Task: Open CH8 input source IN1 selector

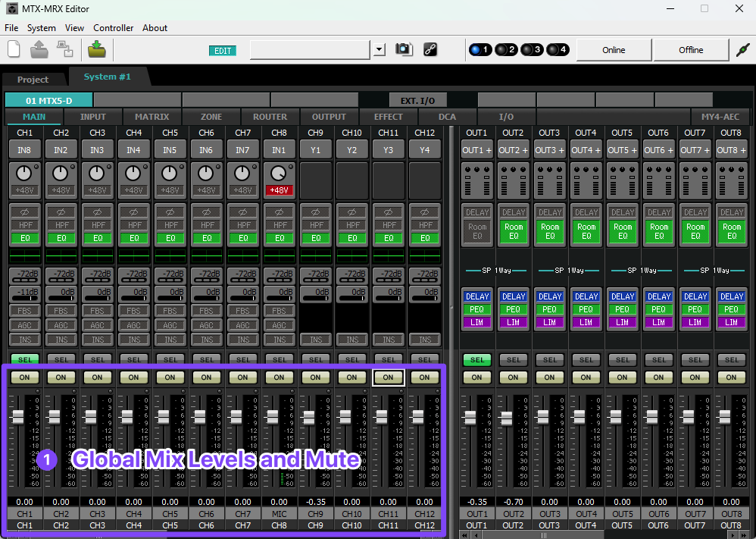Action: pyautogui.click(x=280, y=150)
